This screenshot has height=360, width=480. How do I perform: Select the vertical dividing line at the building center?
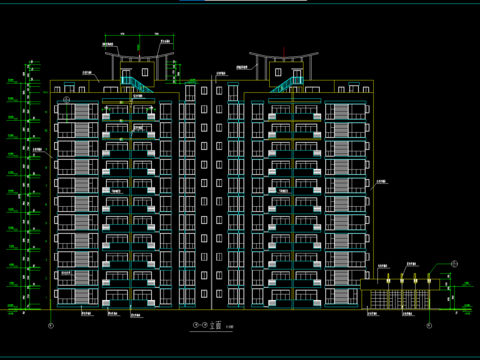pos(212,192)
